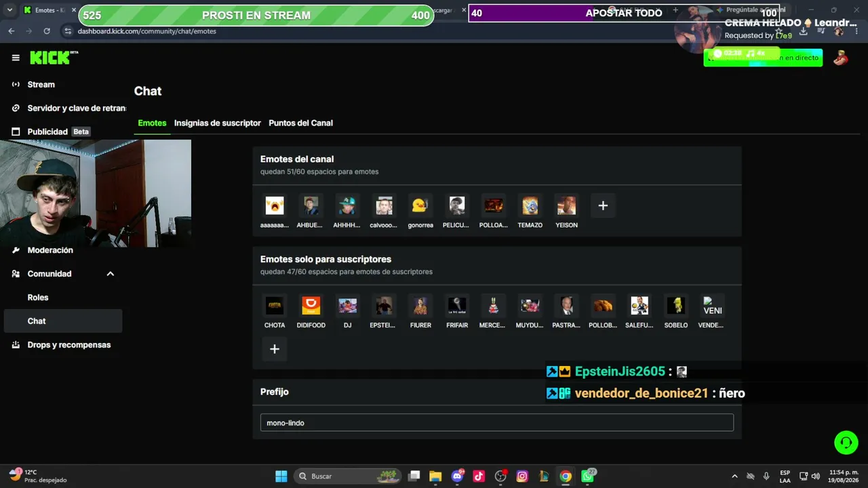Open the Roles page

(38, 298)
